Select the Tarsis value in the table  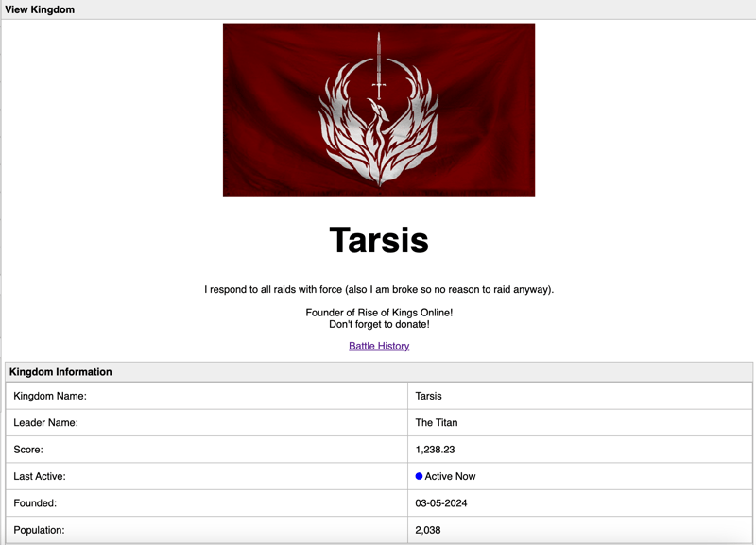coord(428,396)
